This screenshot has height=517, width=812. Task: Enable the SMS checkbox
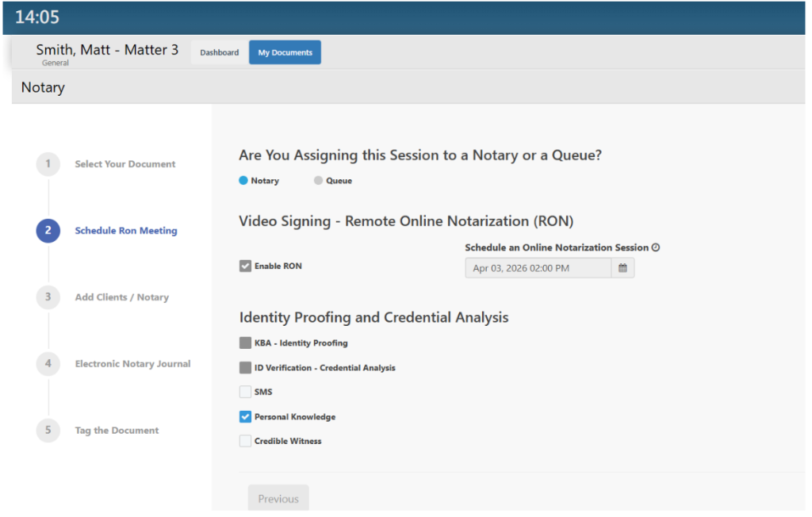click(x=245, y=392)
